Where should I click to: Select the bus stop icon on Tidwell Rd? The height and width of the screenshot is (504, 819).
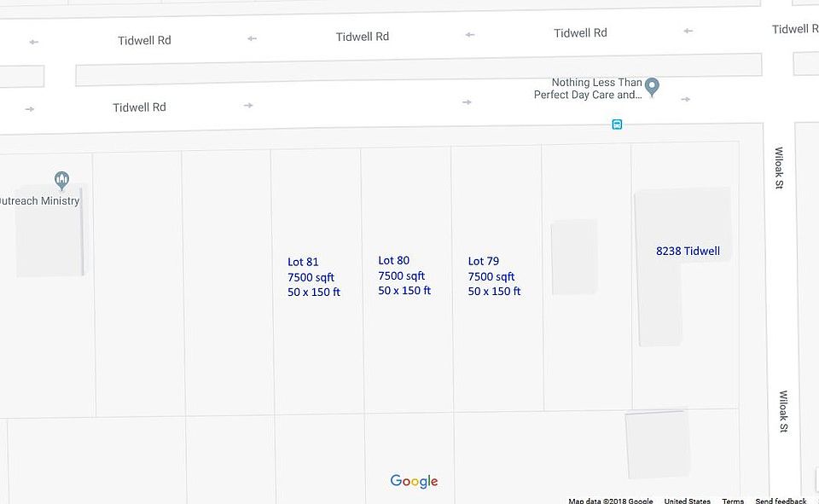tap(617, 125)
